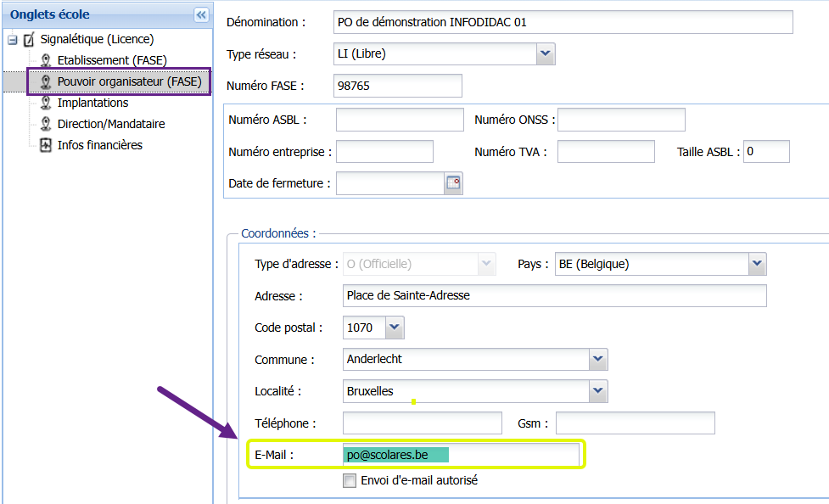The width and height of the screenshot is (829, 504).
Task: Click the Infos financières icon
Action: point(46,145)
